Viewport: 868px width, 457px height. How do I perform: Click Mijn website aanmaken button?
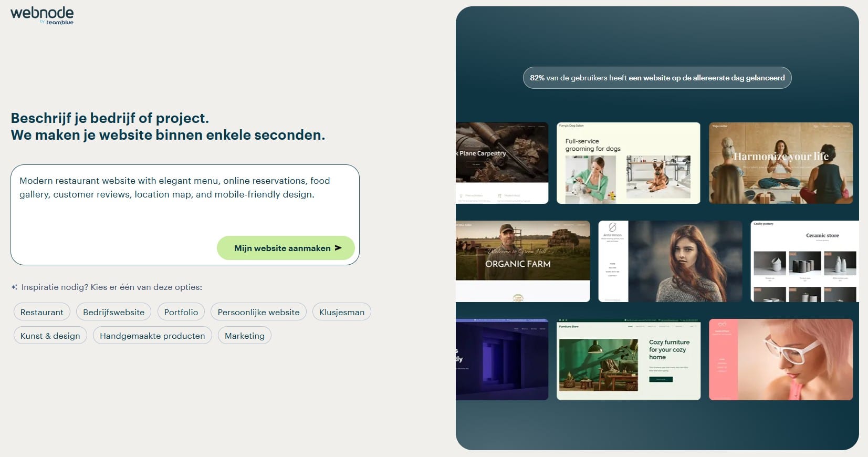click(x=286, y=248)
